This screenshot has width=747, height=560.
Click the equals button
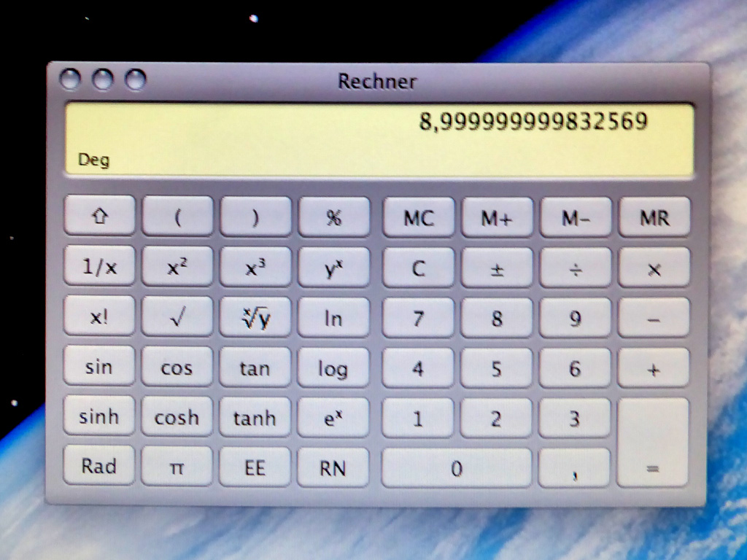pyautogui.click(x=653, y=443)
